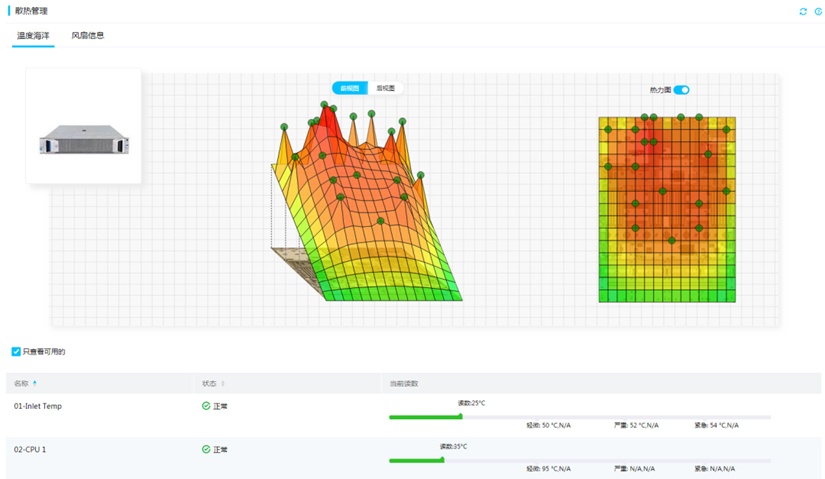Click the 01-Inlet Temp reading progress bar
825x479 pixels.
pyautogui.click(x=579, y=417)
